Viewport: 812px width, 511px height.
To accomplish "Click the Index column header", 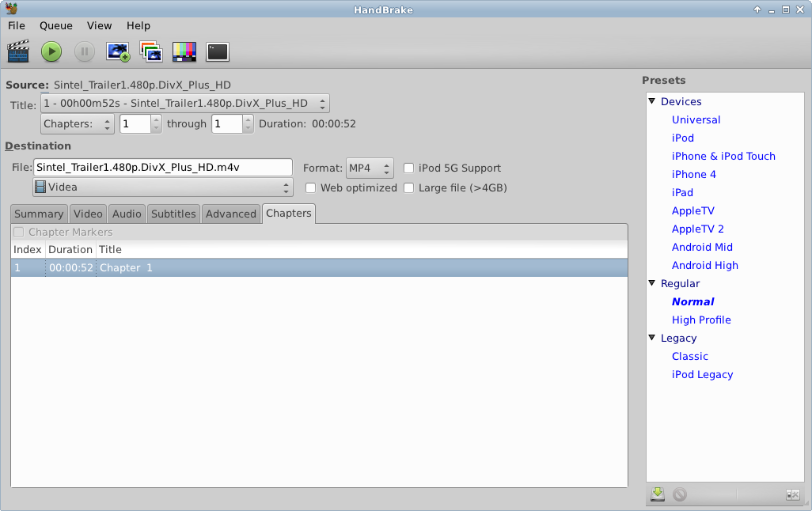I will click(x=28, y=249).
